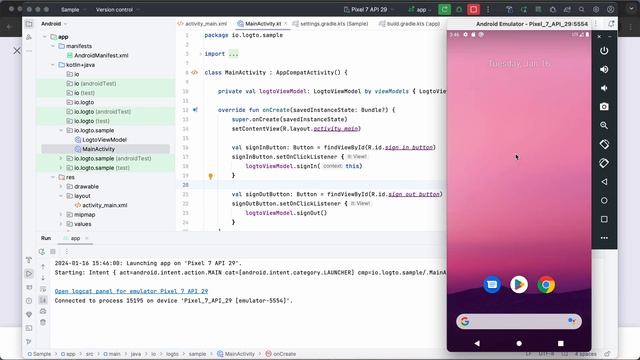The image size is (640, 360).
Task: Click the onCreate breadcrumb in the status bar
Action: click(x=280, y=354)
